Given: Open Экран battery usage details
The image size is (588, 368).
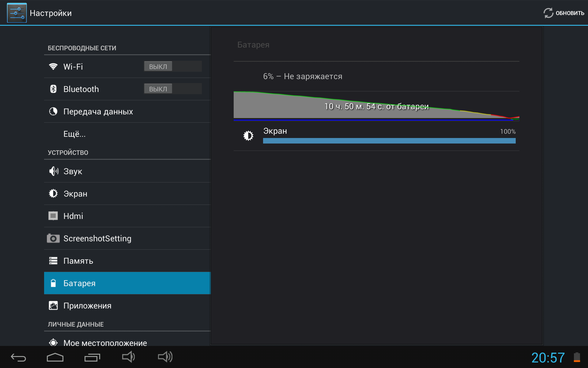Looking at the screenshot, I should pyautogui.click(x=376, y=136).
